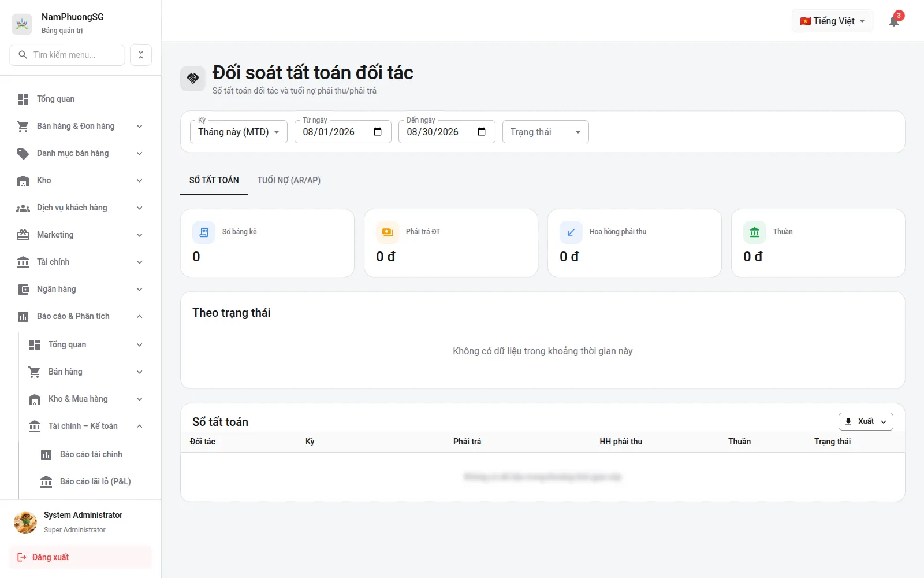Screen dimensions: 924x578
Task: Click the NamPhuongSG logo icon
Action: (22, 24)
